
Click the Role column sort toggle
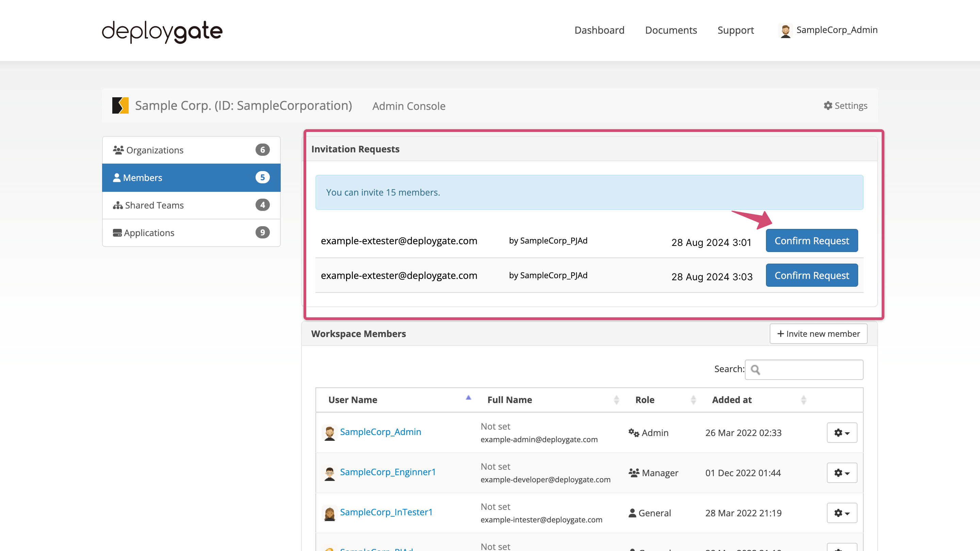pyautogui.click(x=692, y=400)
